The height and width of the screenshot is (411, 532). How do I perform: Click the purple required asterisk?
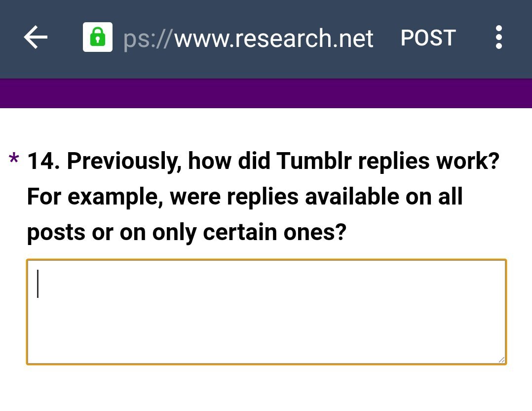(14, 159)
